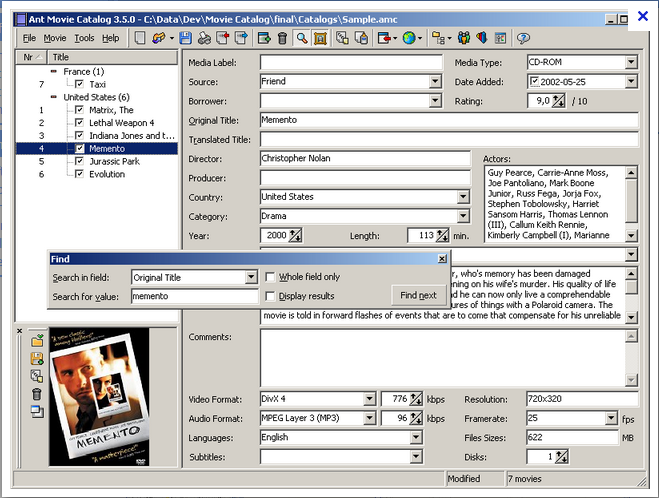
Task: Open the Country dropdown
Action: point(463,197)
